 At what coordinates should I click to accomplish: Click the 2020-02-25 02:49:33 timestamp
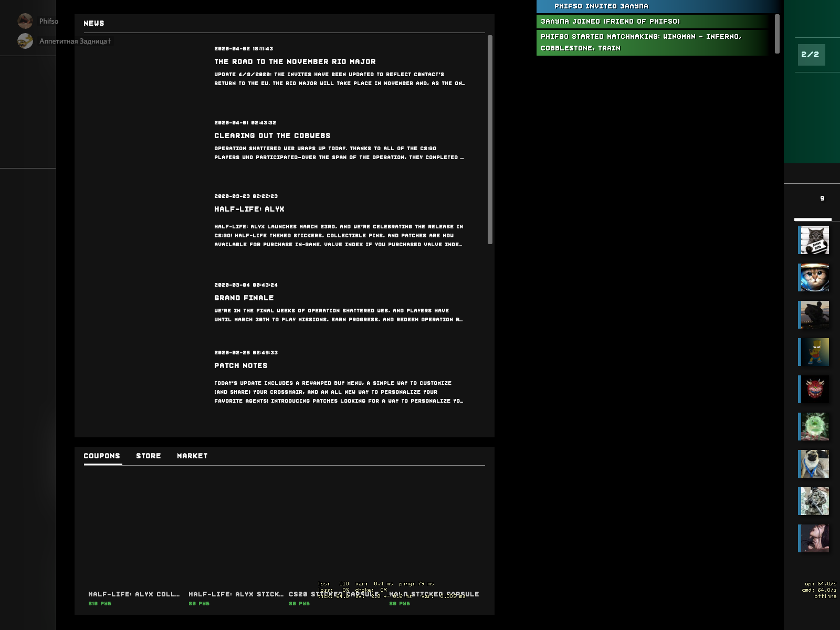tap(246, 352)
